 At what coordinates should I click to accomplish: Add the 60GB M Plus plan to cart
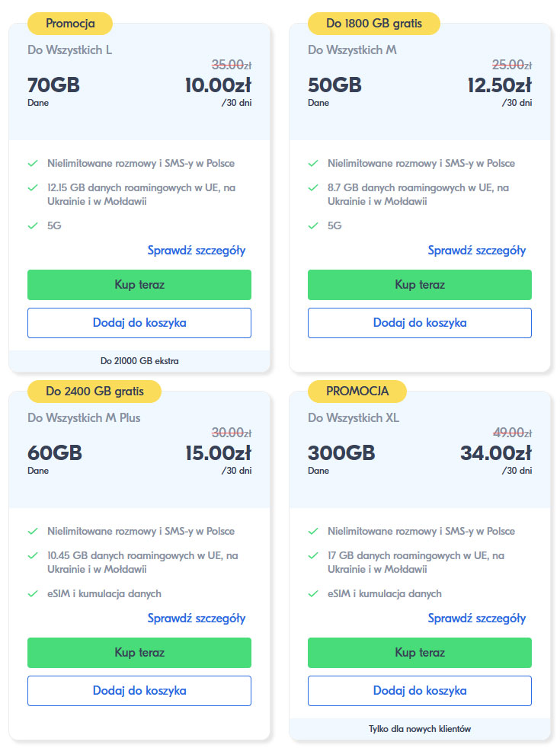point(139,691)
